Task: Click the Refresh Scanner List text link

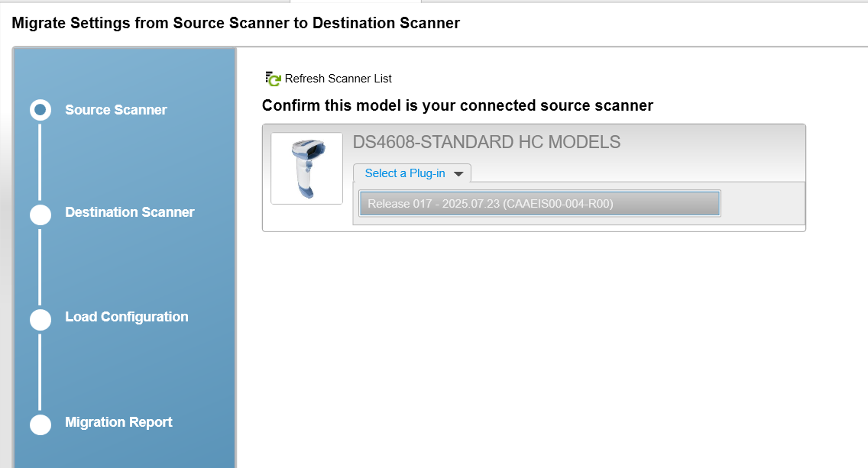Action: pos(338,79)
